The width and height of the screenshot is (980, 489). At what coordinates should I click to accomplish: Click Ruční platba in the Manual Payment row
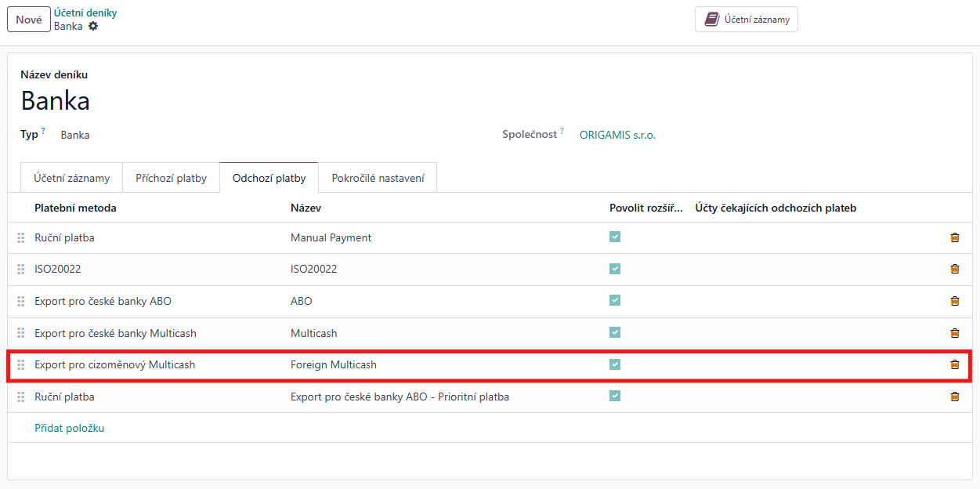coord(64,237)
